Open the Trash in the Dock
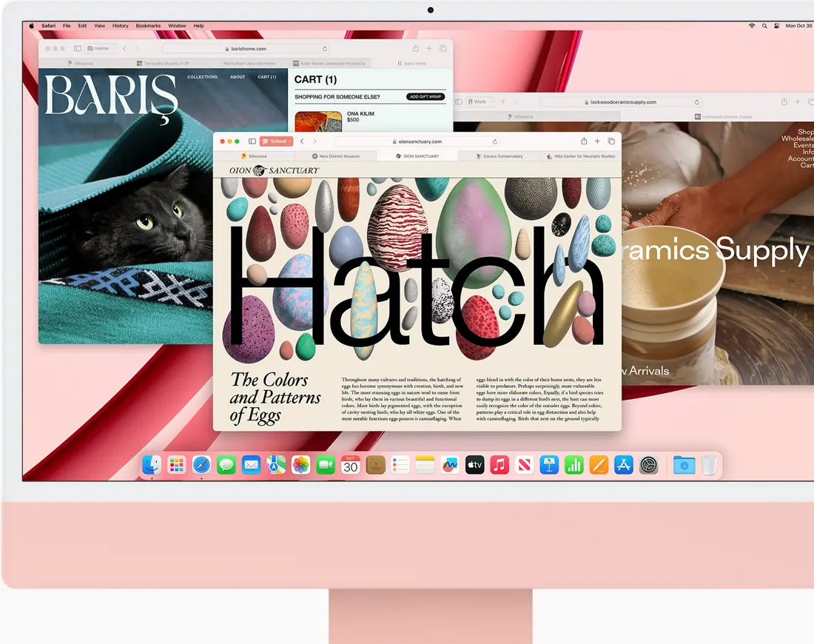Viewport: 814px width, 644px height. (709, 465)
